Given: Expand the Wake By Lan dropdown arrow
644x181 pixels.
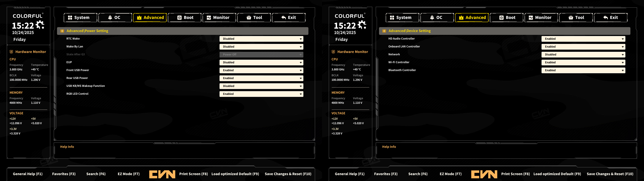Looking at the screenshot, I should point(301,47).
